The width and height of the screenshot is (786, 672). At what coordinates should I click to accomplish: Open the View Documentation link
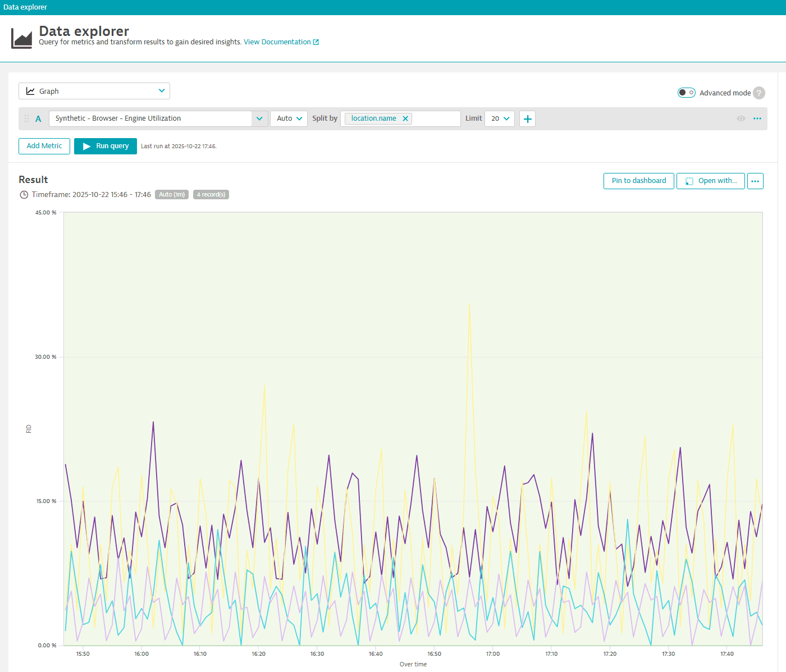(x=277, y=42)
